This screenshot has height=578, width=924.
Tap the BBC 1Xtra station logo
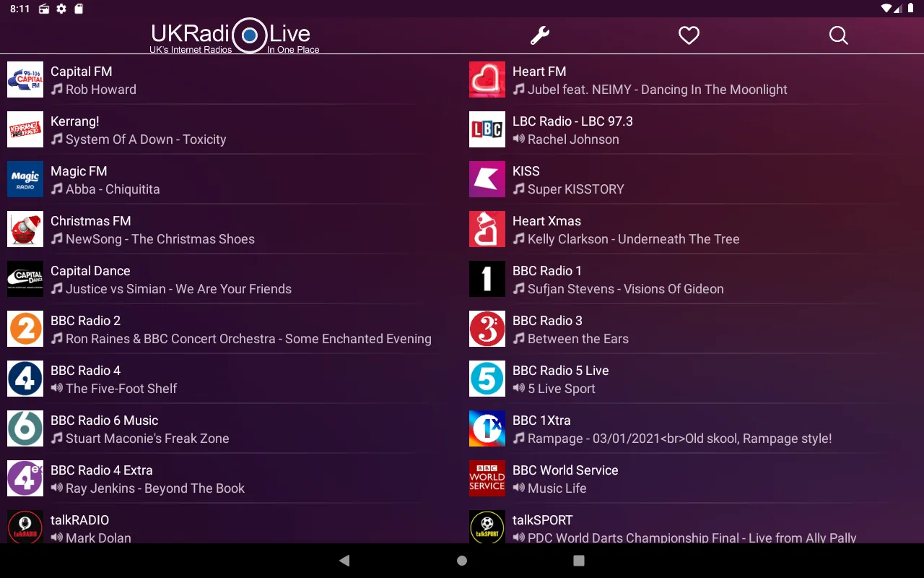click(487, 428)
